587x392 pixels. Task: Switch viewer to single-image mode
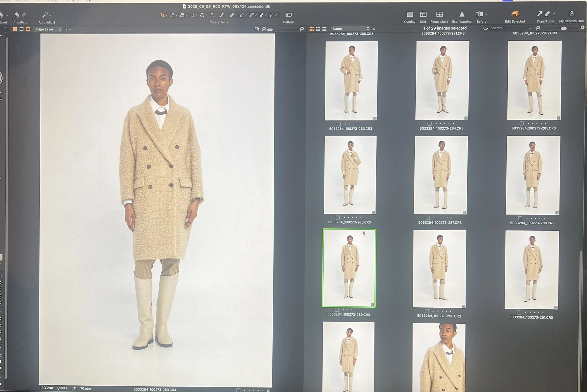click(x=22, y=29)
